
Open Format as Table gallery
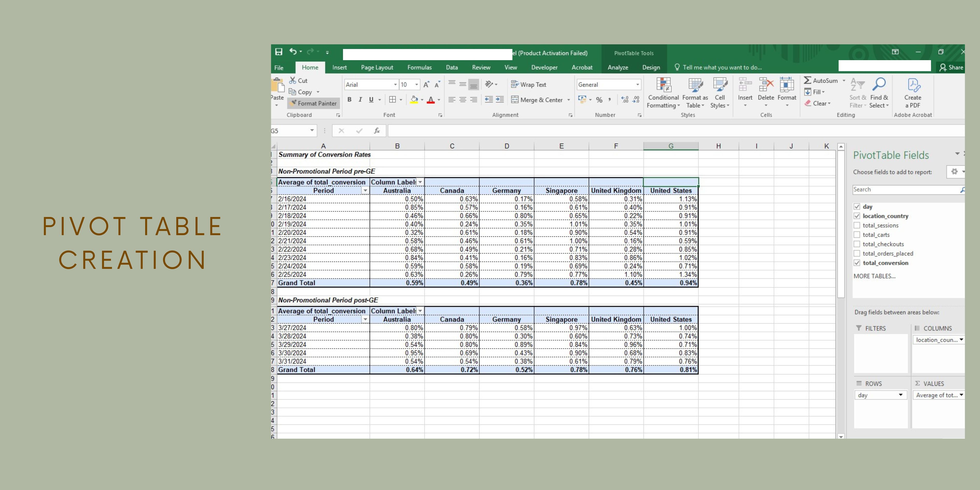point(695,93)
